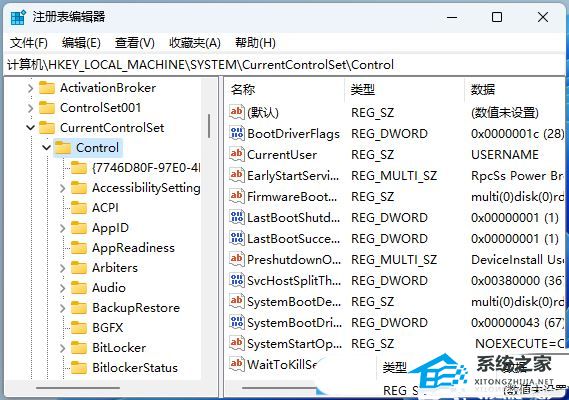Viewport: 569px width, 400px height.
Task: Click the BootDriverFlags DWORD value icon
Action: [x=237, y=133]
